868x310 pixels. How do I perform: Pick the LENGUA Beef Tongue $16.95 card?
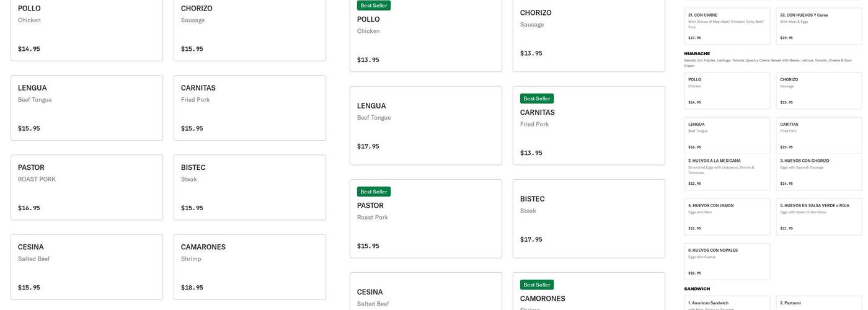tap(727, 135)
